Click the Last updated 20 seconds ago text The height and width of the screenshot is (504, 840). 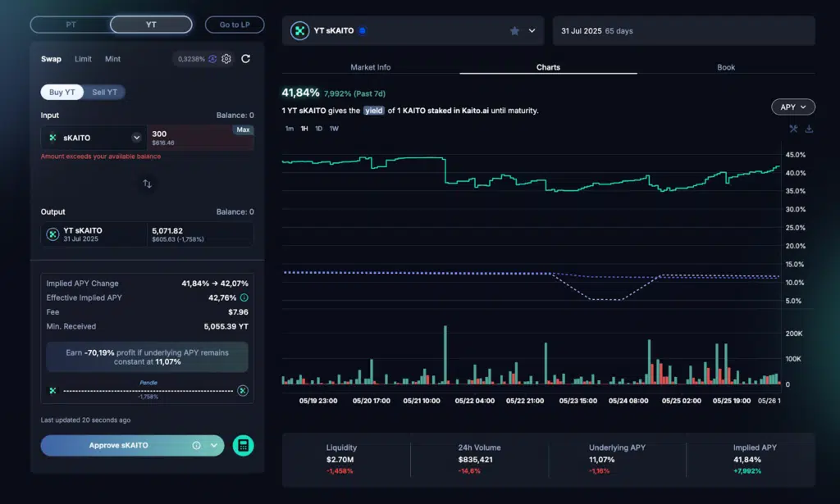point(85,420)
